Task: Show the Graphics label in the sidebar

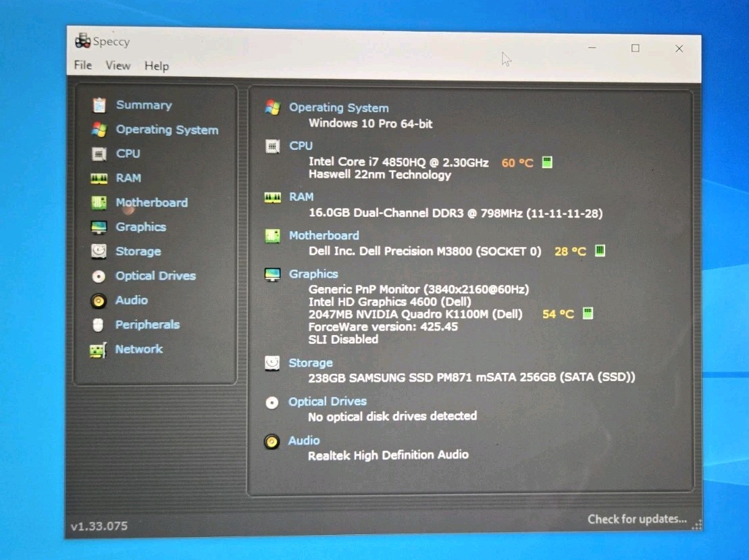Action: (x=141, y=227)
